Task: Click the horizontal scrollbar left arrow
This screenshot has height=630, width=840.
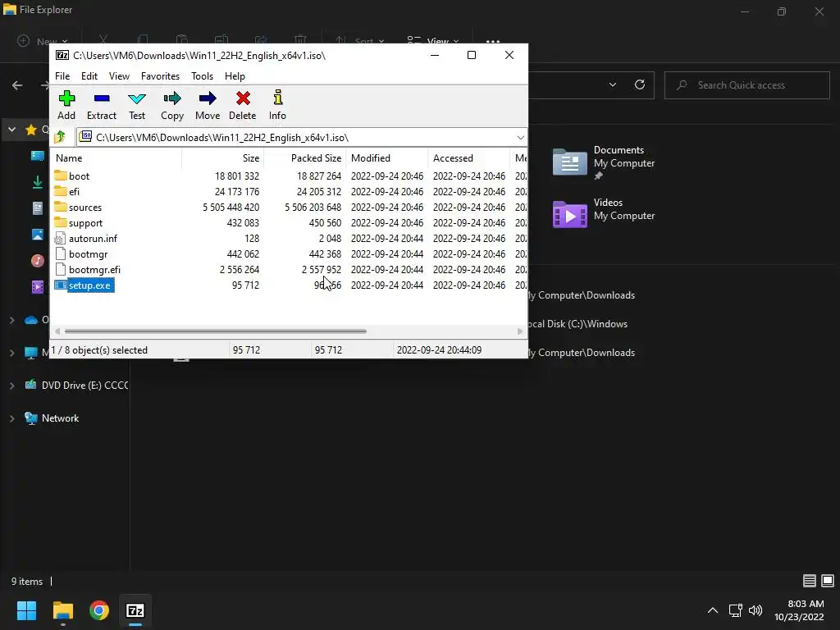Action: (57, 331)
